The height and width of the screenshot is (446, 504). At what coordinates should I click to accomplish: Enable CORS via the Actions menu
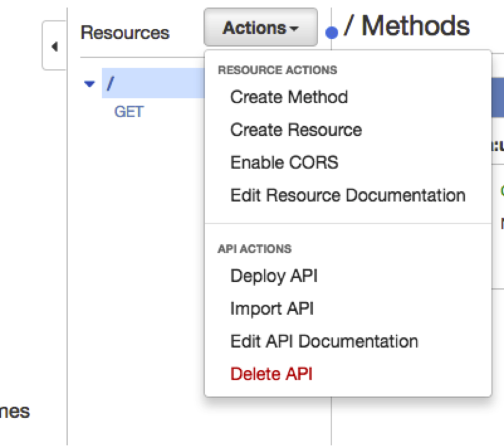click(x=284, y=162)
